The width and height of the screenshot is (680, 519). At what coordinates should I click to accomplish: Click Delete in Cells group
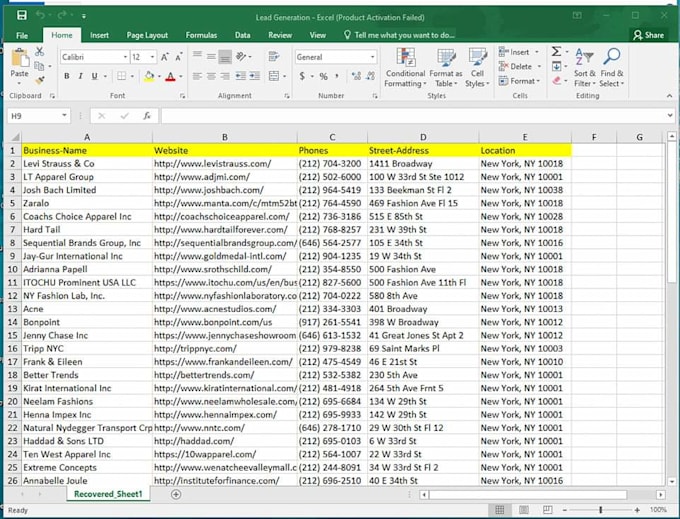(x=520, y=66)
